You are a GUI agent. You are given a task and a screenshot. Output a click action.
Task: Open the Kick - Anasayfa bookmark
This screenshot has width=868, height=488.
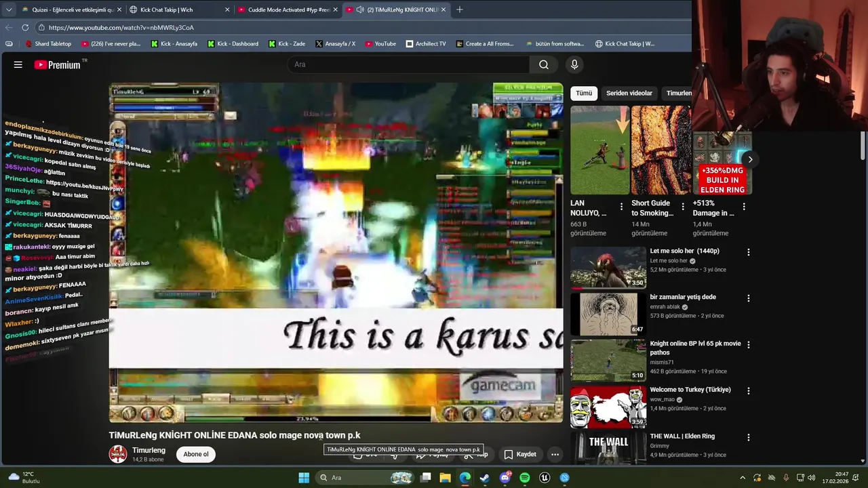[x=174, y=43]
